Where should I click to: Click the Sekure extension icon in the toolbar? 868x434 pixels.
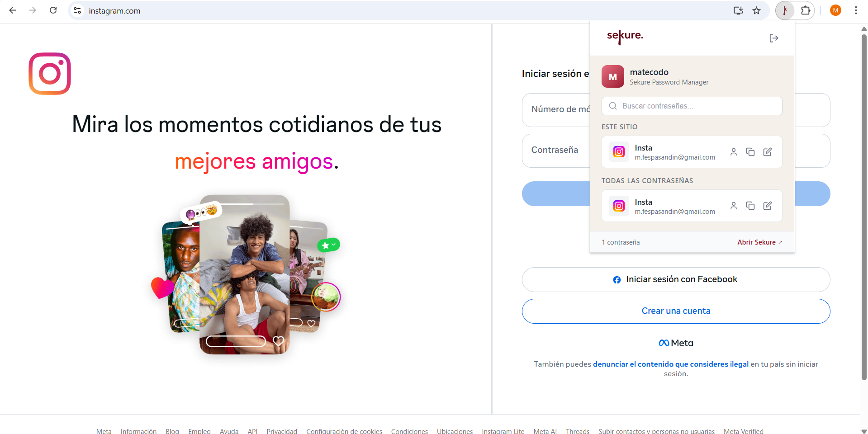click(x=785, y=10)
